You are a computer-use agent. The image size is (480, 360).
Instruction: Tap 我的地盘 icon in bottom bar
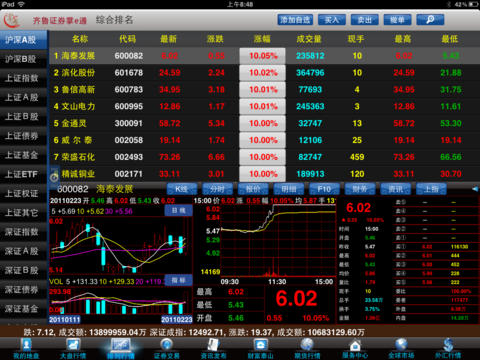(26, 349)
